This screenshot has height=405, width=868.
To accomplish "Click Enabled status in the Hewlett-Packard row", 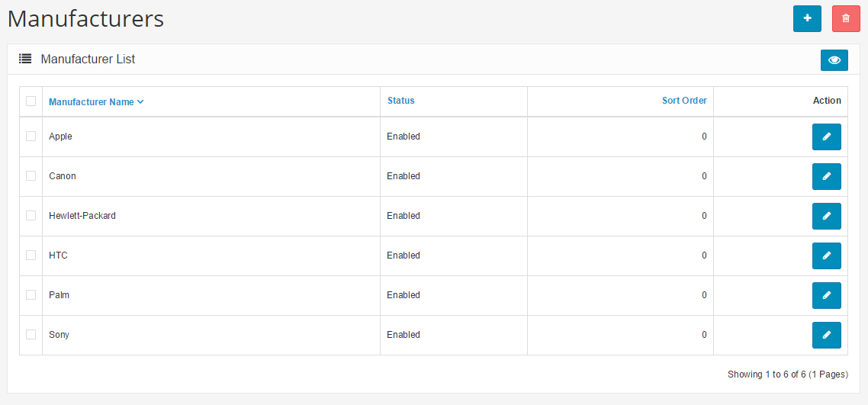I will click(x=403, y=216).
